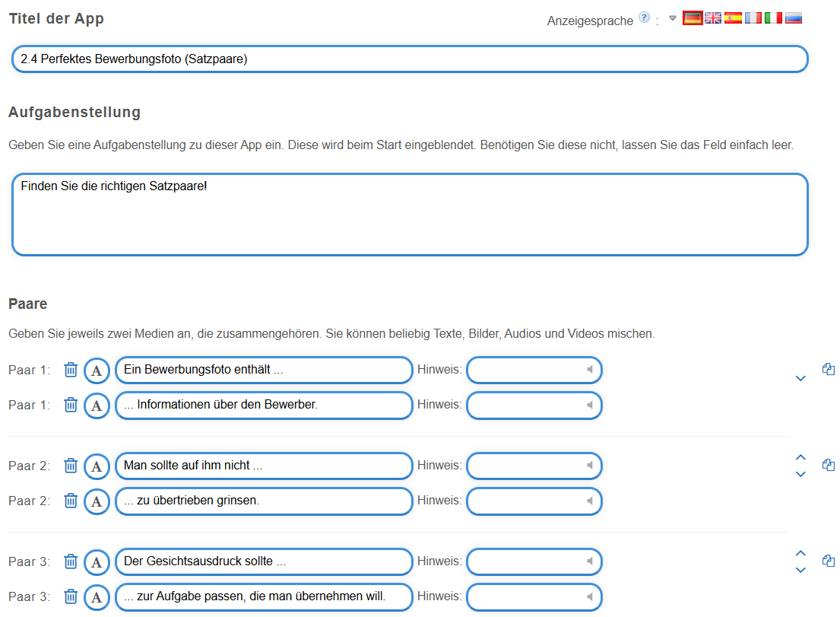Viewport: 840px width, 617px height.
Task: Switch display language to English flag
Action: (713, 18)
